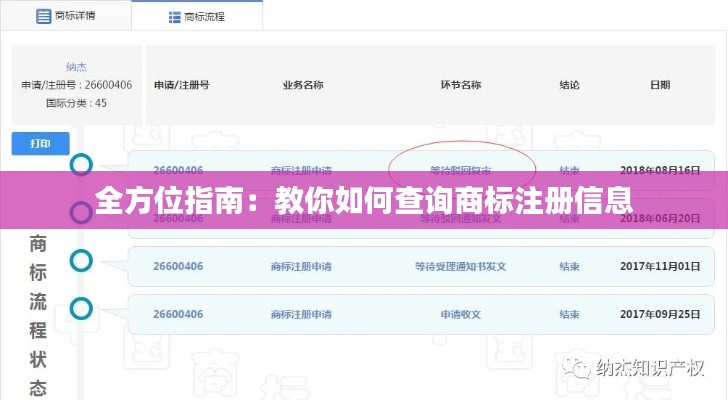
Task: Switch to the 商标详情 tab
Action: [x=66, y=16]
